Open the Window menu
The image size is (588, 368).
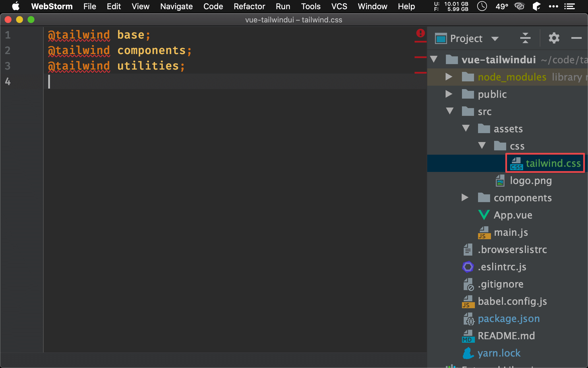pos(372,6)
